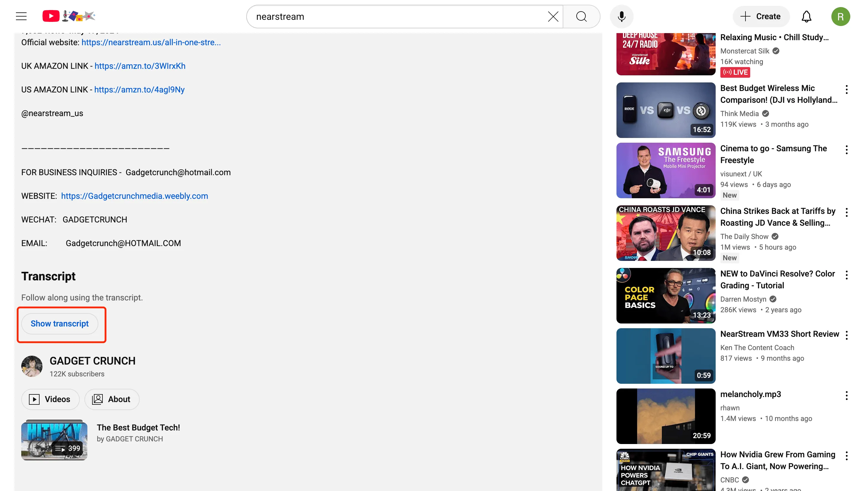Open the Gadgetcrunchmedia weebly website link
The image size is (868, 491).
[134, 196]
